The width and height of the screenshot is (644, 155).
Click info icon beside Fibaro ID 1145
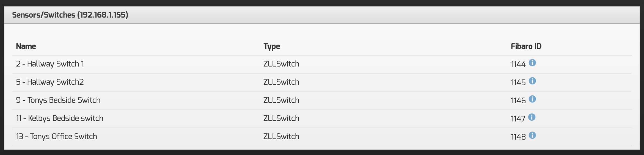click(532, 81)
